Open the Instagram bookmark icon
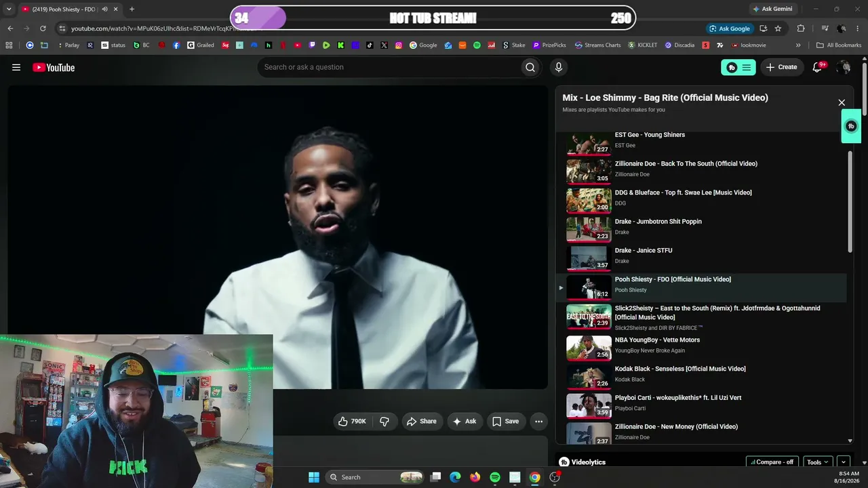Image resolution: width=868 pixels, height=488 pixels. pyautogui.click(x=399, y=45)
